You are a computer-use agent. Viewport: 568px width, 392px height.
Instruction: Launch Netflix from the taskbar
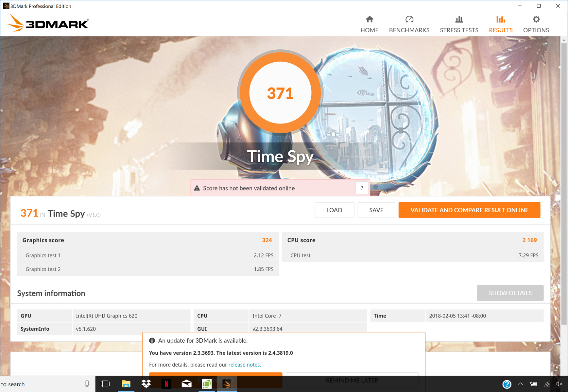pyautogui.click(x=166, y=384)
